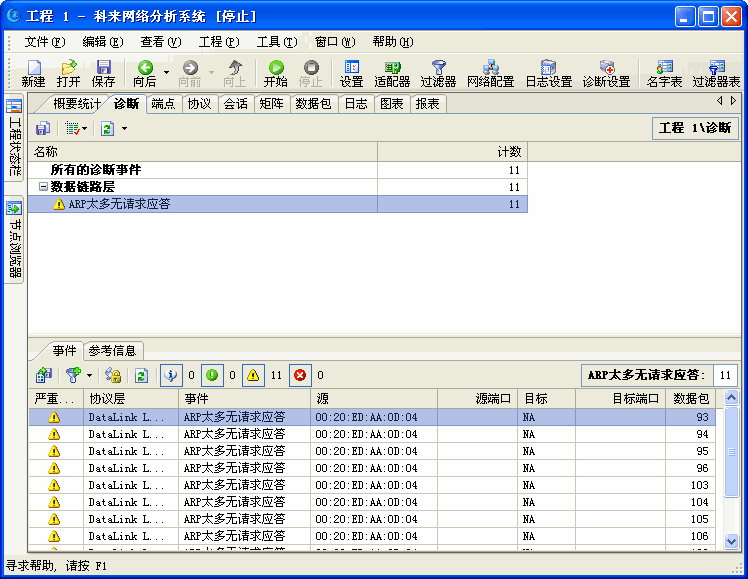Open the 窗口(W) menu
748x579 pixels.
[x=335, y=42]
